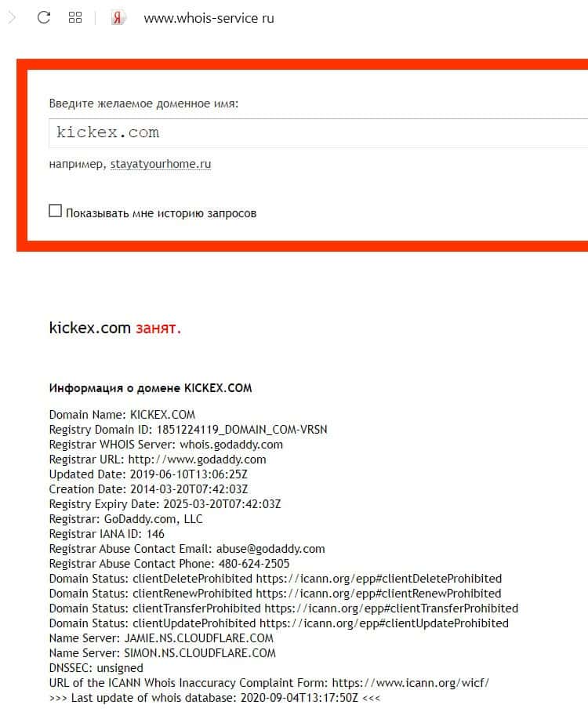
Task: Click the browser reload icon
Action: coord(44,18)
